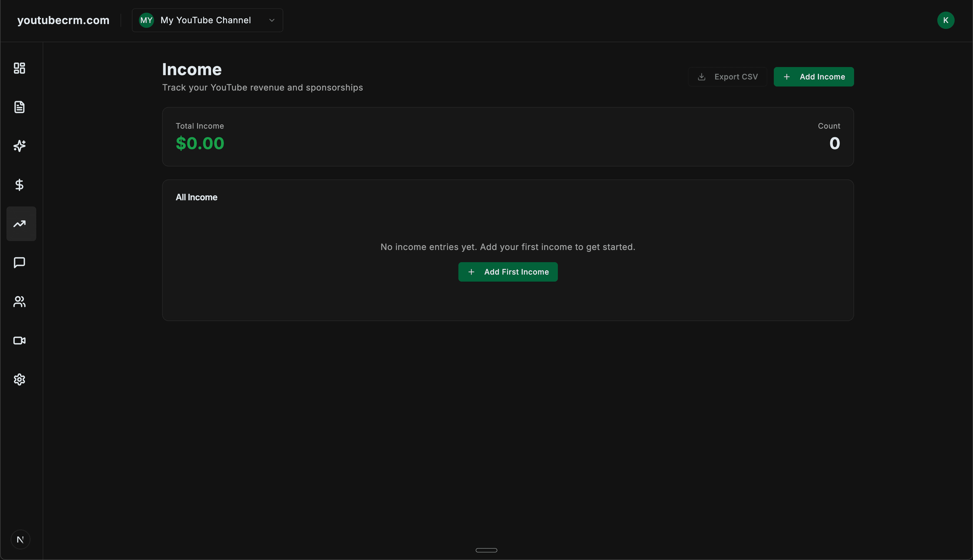Click the green MY channel avatar circle
The width and height of the screenshot is (973, 560).
pos(146,20)
